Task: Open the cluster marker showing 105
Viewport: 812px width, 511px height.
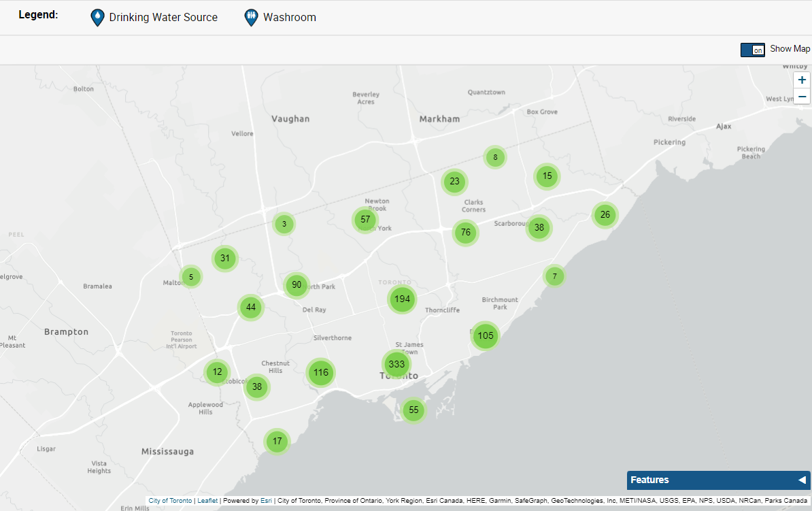Action: click(x=486, y=336)
